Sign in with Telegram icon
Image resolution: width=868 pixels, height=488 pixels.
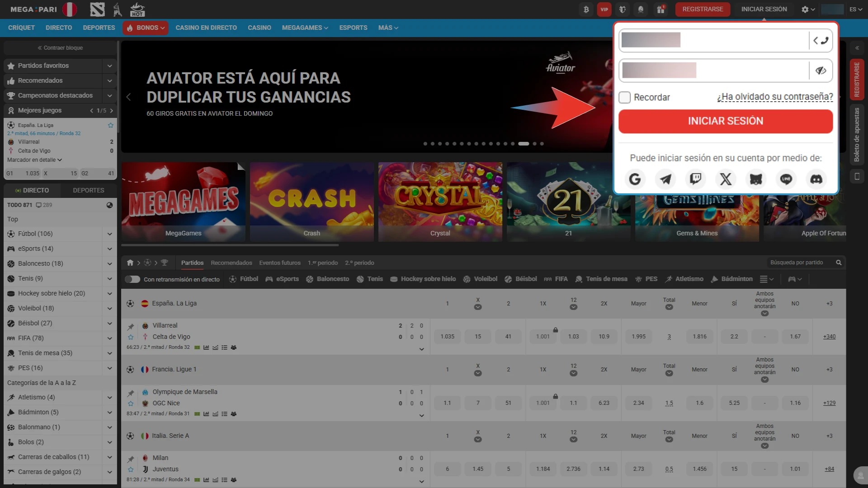click(665, 179)
